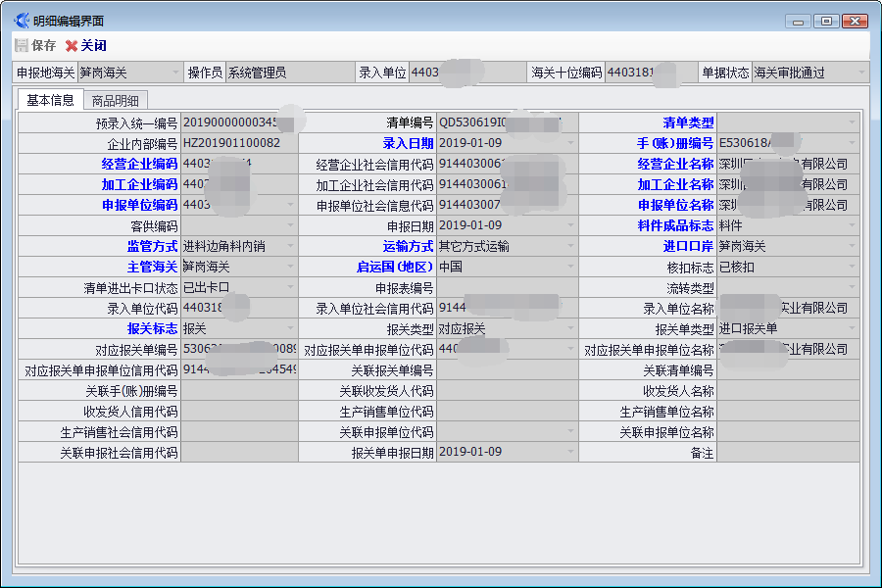Open the 启运国(地区) dropdown showing 中国
The height and width of the screenshot is (588, 882).
click(x=569, y=267)
